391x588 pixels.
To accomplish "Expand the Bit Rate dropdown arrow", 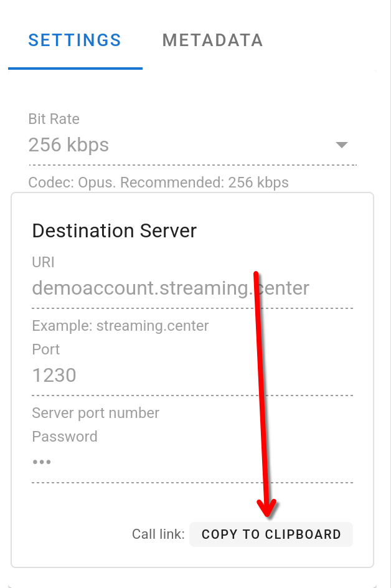I will click(x=341, y=145).
